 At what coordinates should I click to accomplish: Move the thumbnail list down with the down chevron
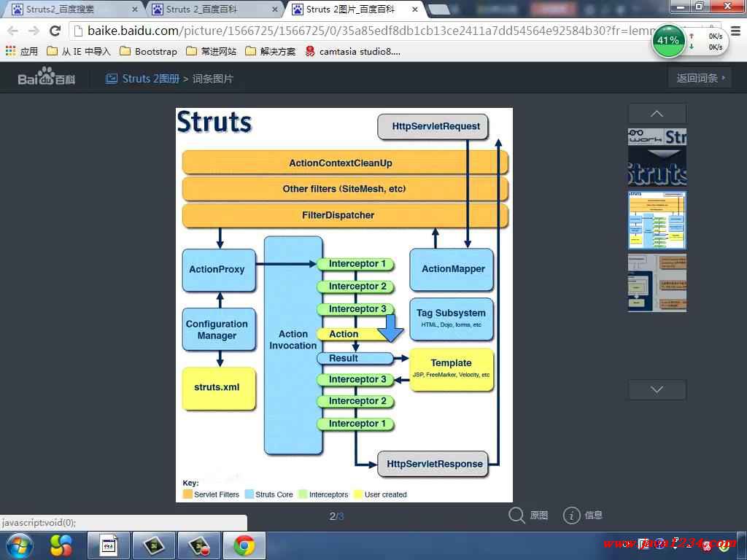(x=657, y=389)
